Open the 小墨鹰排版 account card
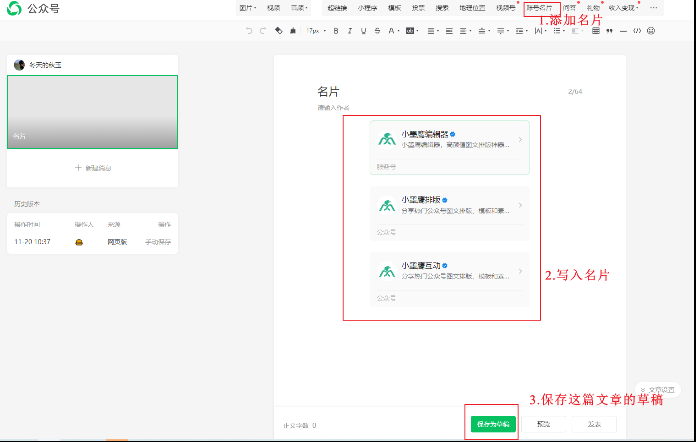The image size is (696, 442). coord(450,213)
